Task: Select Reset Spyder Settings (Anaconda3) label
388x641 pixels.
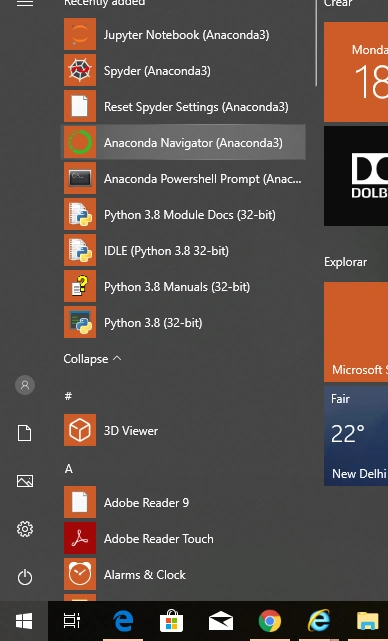Action: point(196,107)
